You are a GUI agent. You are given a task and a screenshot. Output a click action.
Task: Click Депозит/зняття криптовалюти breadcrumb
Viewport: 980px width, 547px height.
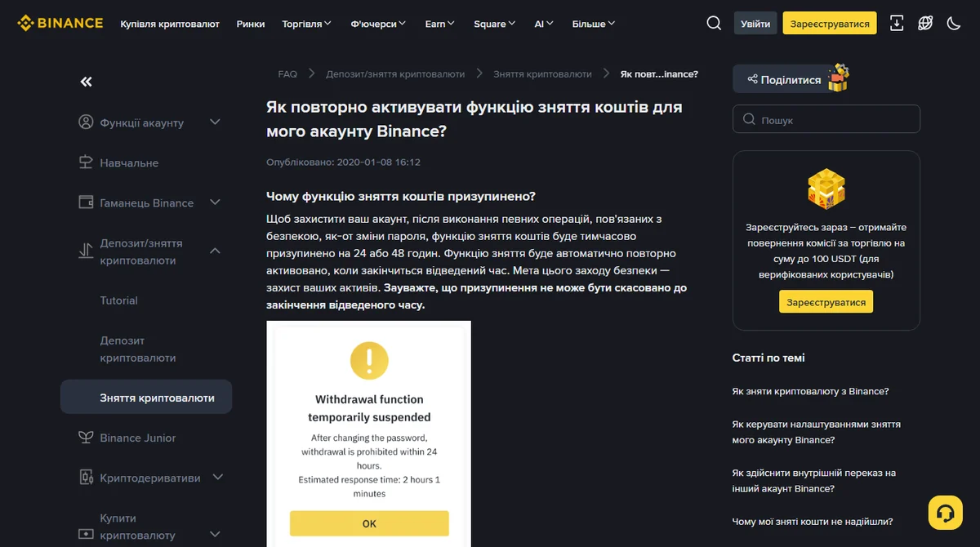[395, 73]
